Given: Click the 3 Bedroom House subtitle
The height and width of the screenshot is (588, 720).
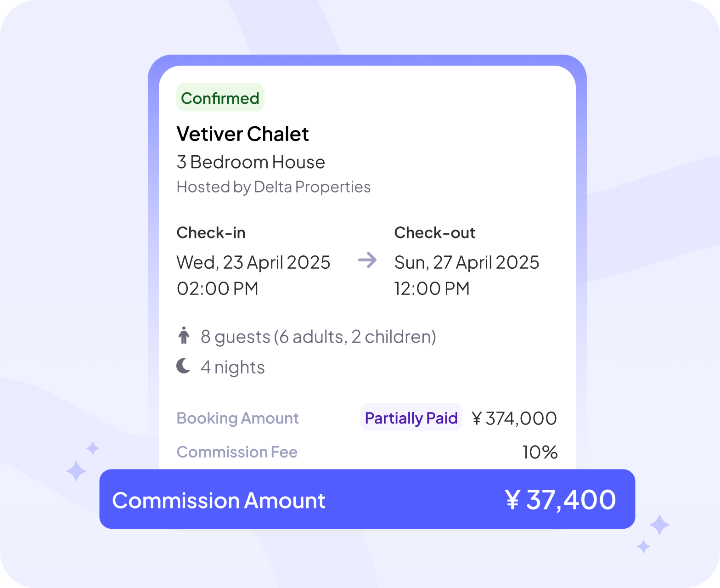Looking at the screenshot, I should click(251, 162).
